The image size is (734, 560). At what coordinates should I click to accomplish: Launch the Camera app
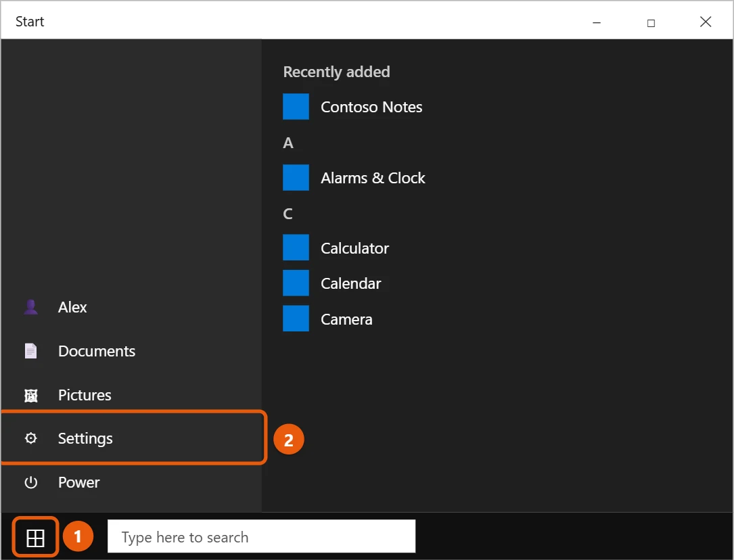click(x=327, y=319)
